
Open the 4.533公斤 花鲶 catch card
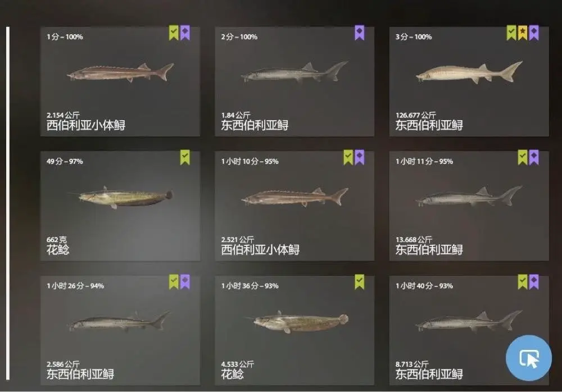tap(294, 330)
